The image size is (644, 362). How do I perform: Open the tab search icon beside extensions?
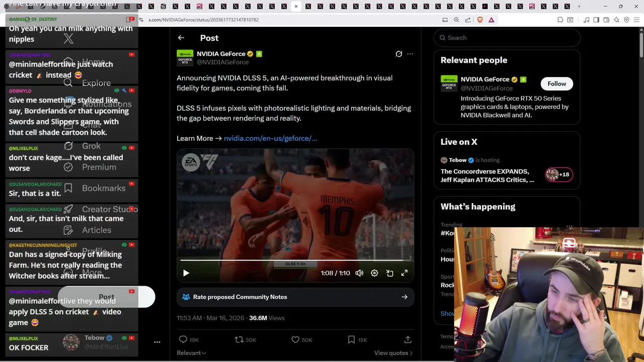tap(570, 20)
